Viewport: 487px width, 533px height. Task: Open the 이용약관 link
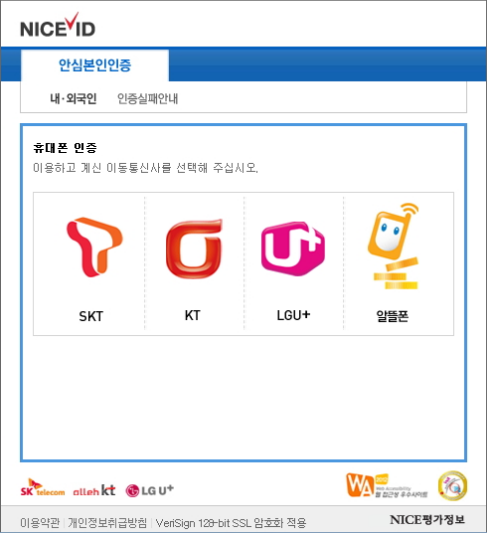40,522
